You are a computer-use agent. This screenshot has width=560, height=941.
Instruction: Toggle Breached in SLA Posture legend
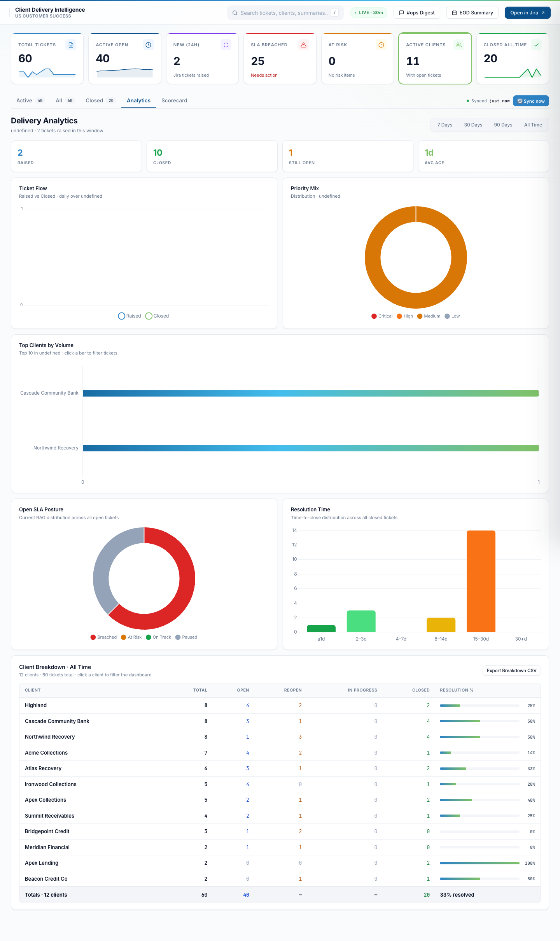pyautogui.click(x=103, y=637)
